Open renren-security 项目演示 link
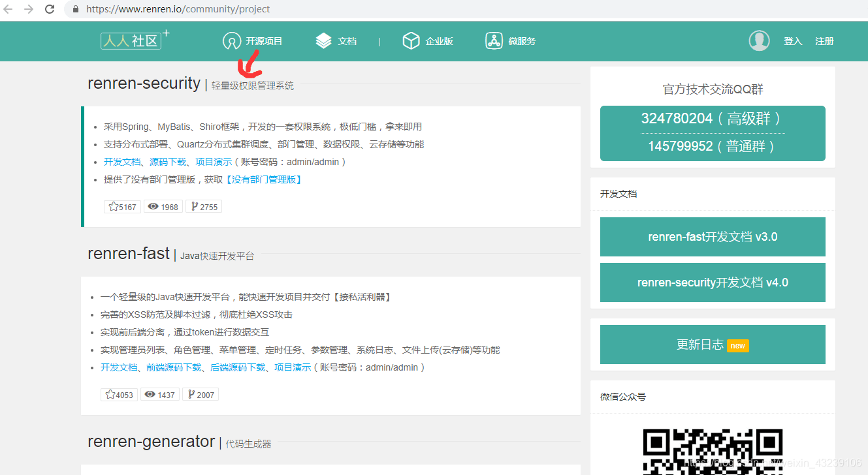The height and width of the screenshot is (475, 868). (x=214, y=162)
